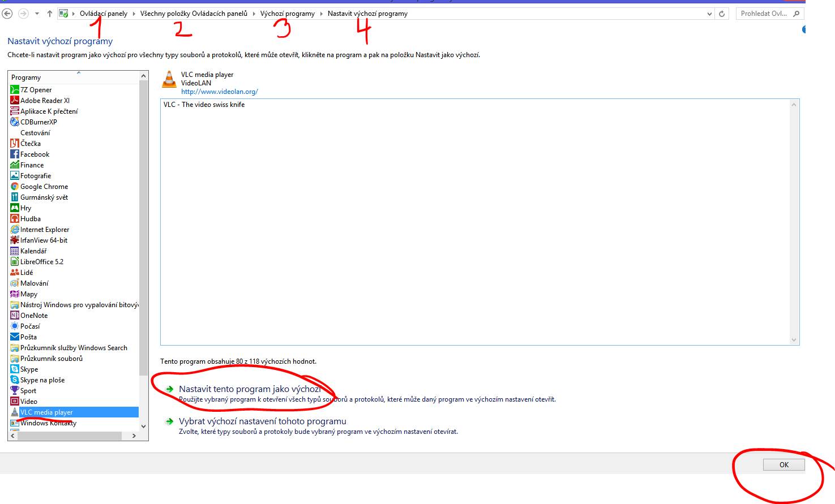The width and height of the screenshot is (835, 504).
Task: Go back with the back arrow
Action: point(7,14)
